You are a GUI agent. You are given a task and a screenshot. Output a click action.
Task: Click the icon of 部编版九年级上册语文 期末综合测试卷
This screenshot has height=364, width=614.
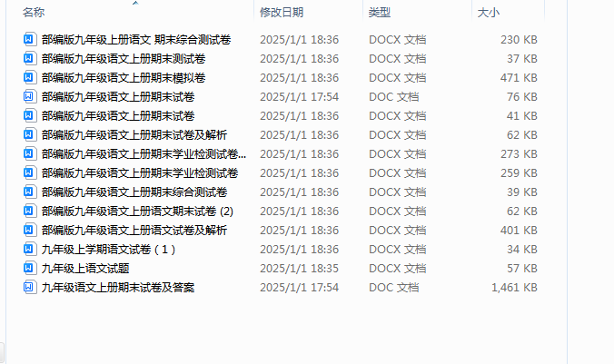(x=29, y=40)
